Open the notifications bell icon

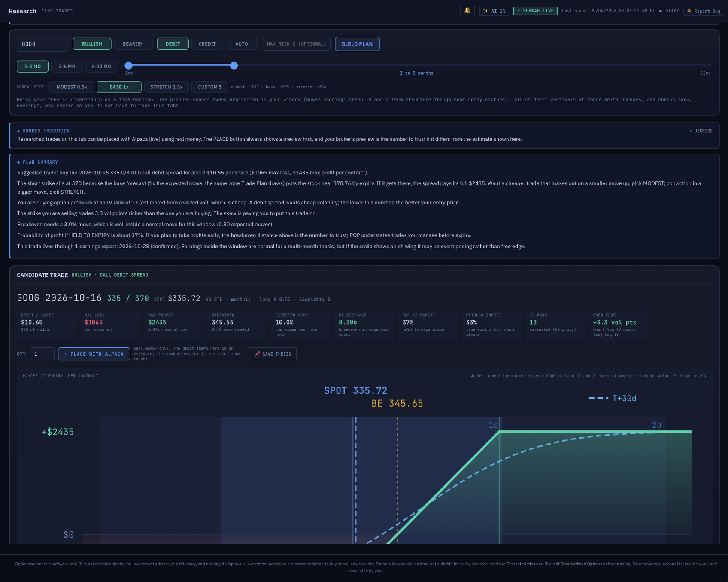click(467, 11)
